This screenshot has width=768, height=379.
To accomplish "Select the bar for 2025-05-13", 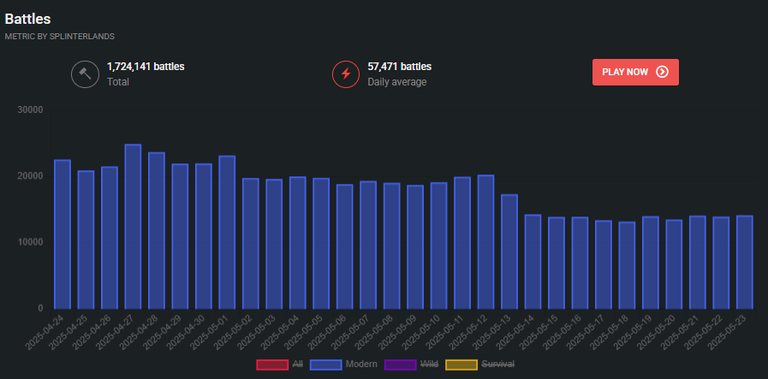I will point(509,252).
